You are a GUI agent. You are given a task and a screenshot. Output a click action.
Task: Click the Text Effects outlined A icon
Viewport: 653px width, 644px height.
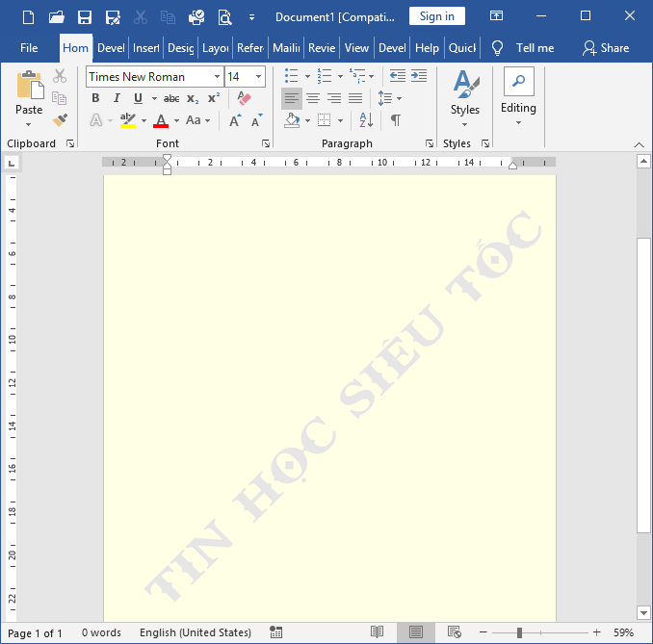pyautogui.click(x=96, y=120)
